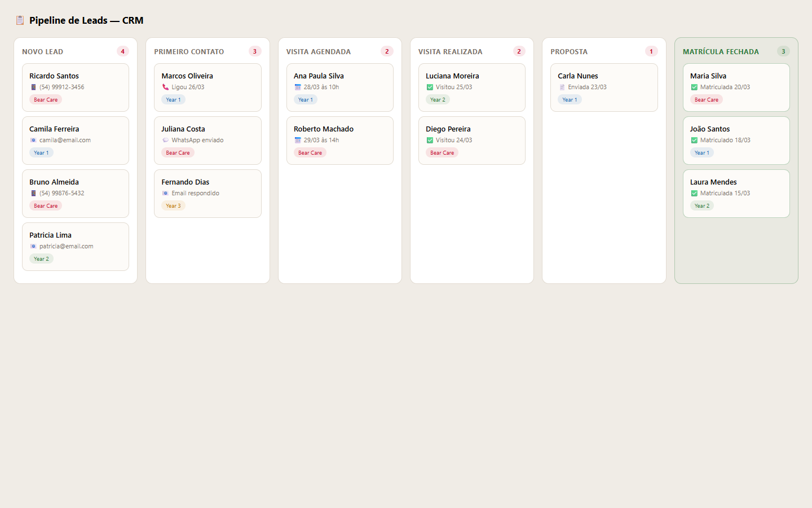This screenshot has height=508, width=812.
Task: Click the red call icon beside Ligou 26/03
Action: pyautogui.click(x=165, y=87)
